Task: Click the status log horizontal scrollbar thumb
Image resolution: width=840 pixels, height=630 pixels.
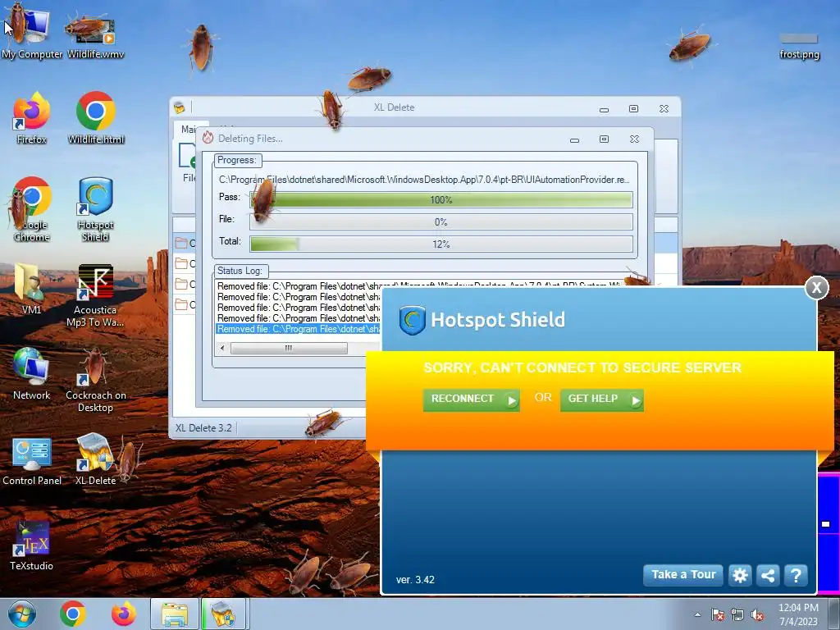Action: (x=289, y=348)
